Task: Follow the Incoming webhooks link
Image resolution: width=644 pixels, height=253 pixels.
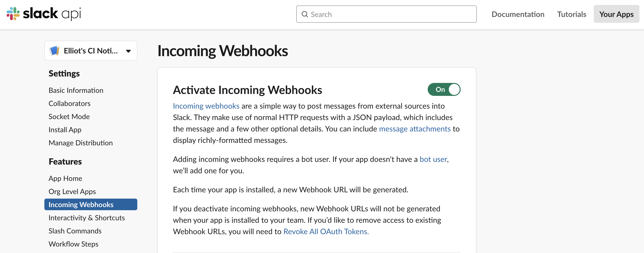Action: [x=206, y=106]
